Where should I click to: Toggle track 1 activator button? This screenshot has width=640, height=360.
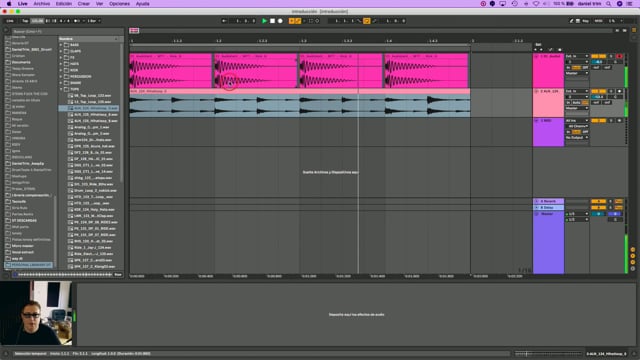pos(598,56)
